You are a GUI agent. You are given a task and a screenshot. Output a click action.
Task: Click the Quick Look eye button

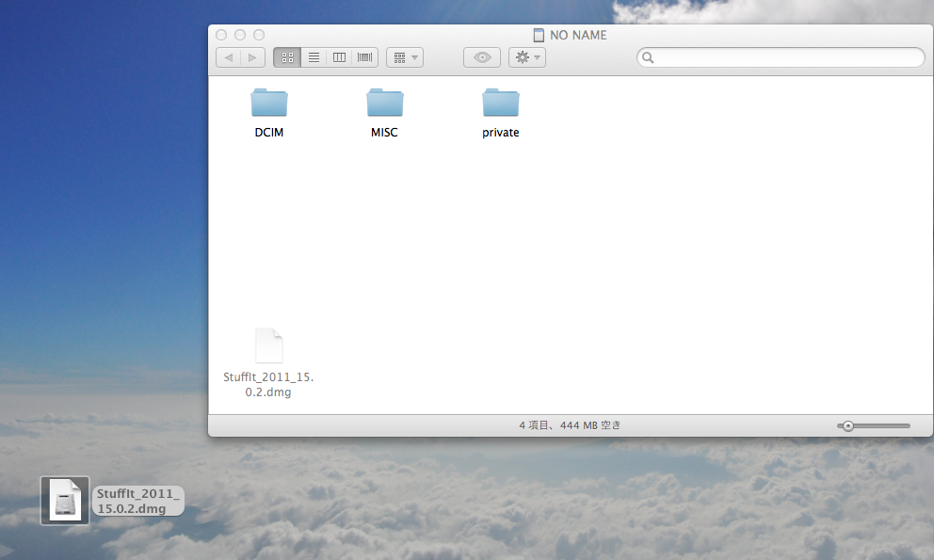point(482,57)
